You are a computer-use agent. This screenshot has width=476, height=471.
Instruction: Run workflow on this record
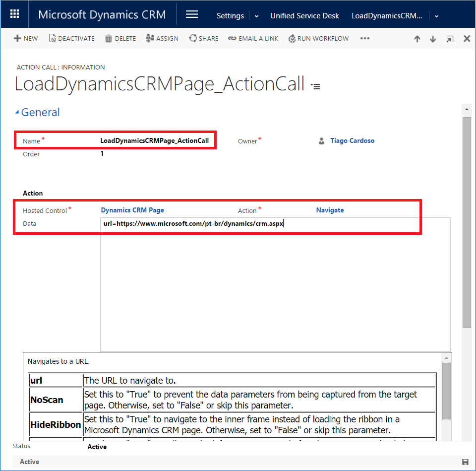(x=318, y=38)
